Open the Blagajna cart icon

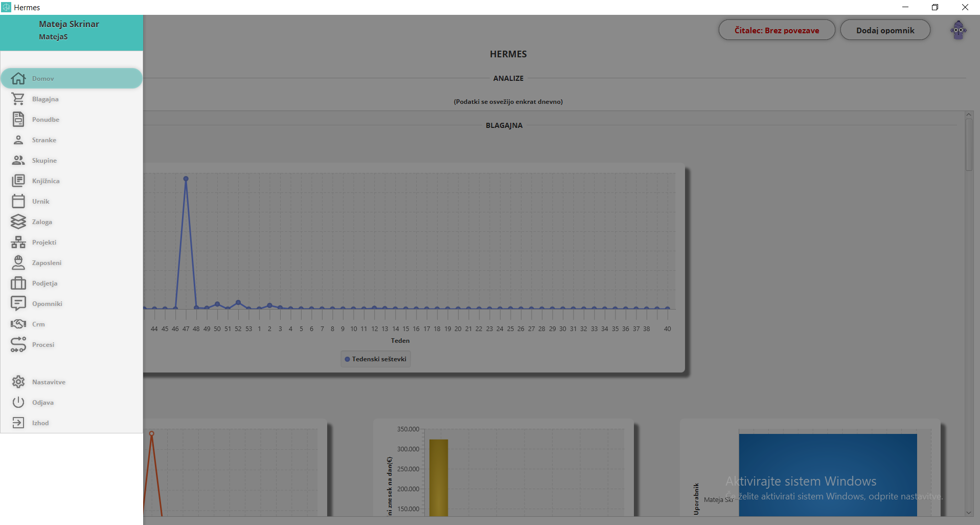coord(18,99)
